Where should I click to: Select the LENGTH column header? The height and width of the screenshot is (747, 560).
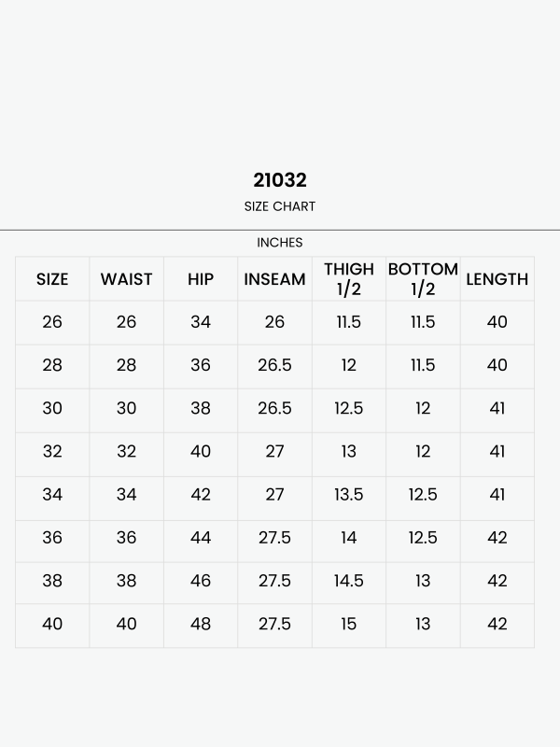tap(497, 279)
